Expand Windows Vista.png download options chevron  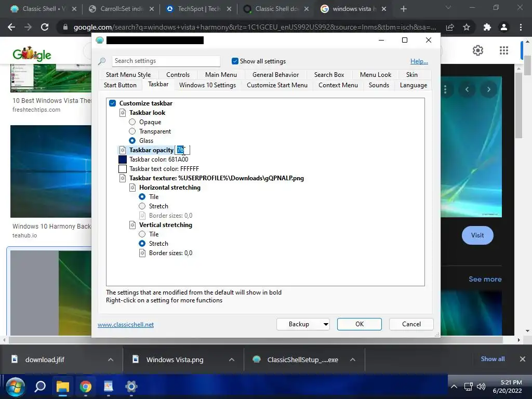232,360
